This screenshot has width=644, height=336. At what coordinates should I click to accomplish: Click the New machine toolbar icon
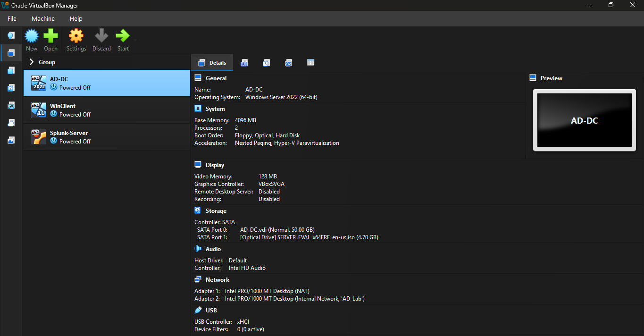tap(32, 36)
